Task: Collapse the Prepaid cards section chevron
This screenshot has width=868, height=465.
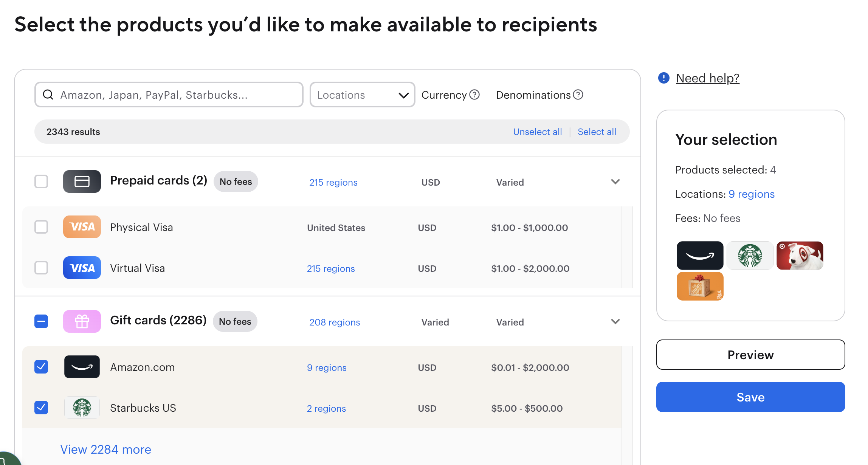Action: coord(615,181)
